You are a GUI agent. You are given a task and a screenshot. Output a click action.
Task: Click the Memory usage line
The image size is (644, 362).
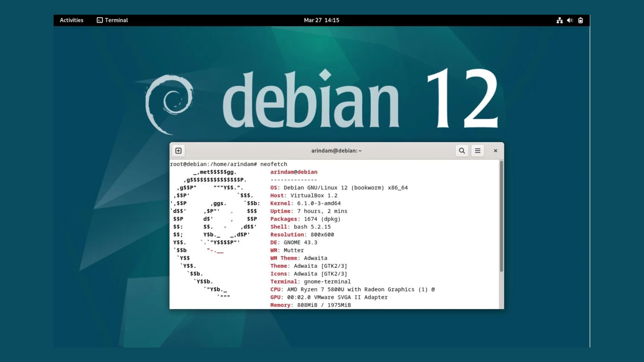coord(310,305)
